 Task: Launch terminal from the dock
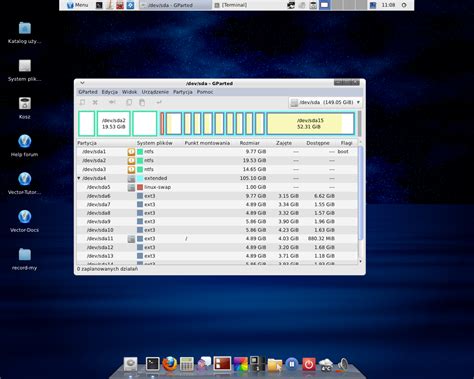coord(153,364)
